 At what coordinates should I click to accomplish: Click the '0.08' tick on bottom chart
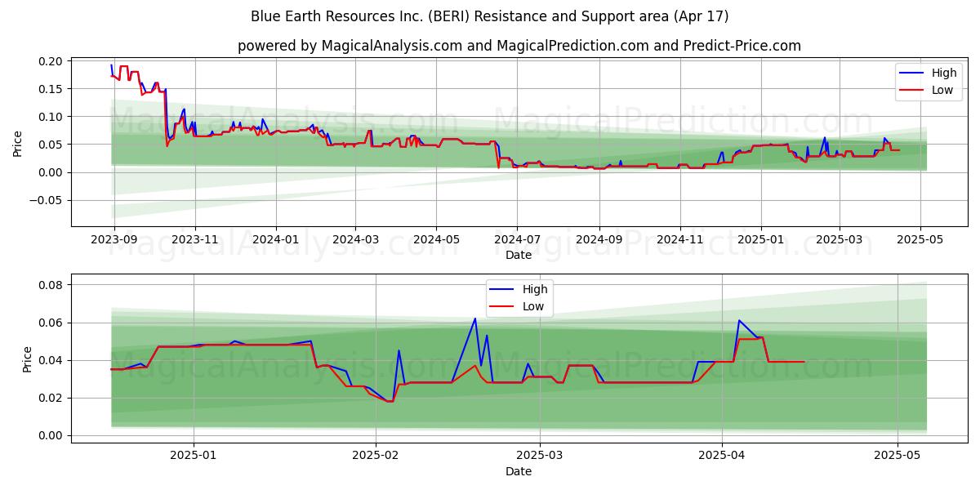point(51,285)
